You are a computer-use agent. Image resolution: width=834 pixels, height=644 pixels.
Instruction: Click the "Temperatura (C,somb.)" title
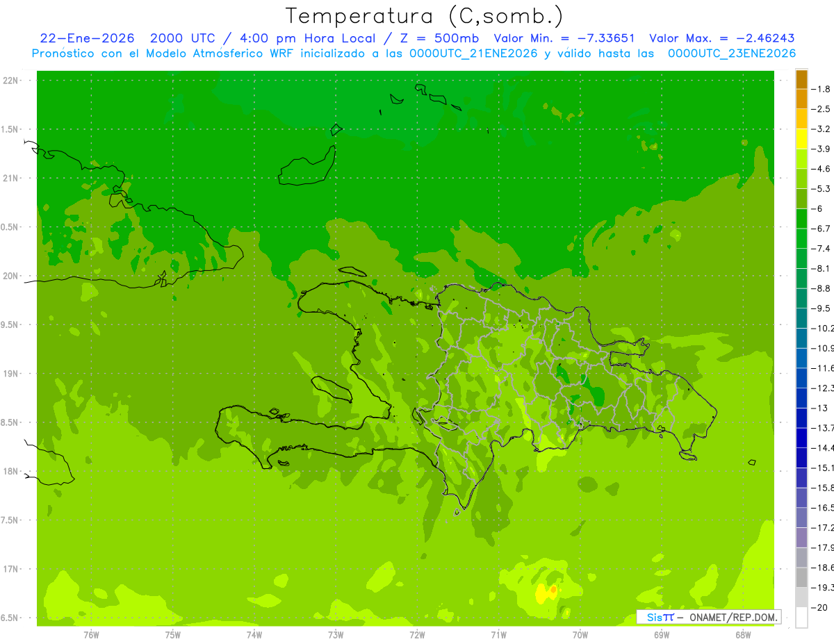425,15
